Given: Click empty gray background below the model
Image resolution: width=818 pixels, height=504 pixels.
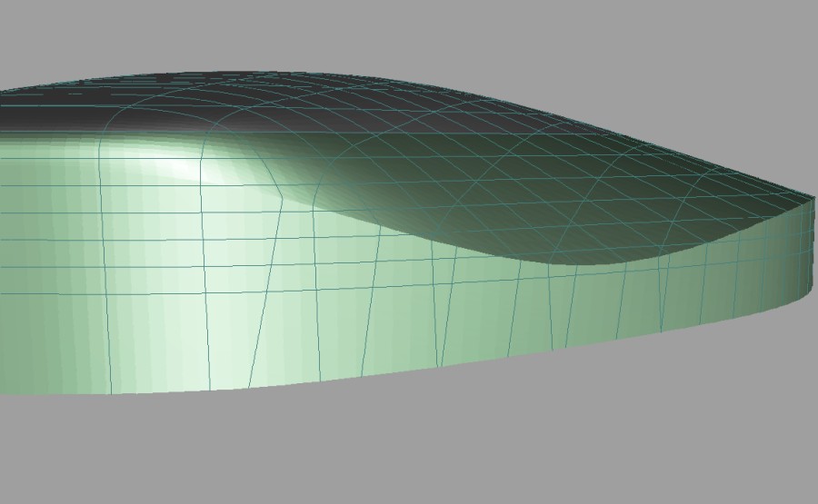Looking at the screenshot, I should [x=409, y=445].
